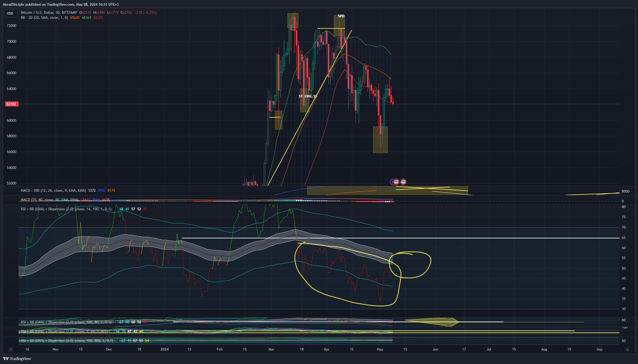Click the standalone US flag economic event icon
638x364 pixels.
coord(403,182)
